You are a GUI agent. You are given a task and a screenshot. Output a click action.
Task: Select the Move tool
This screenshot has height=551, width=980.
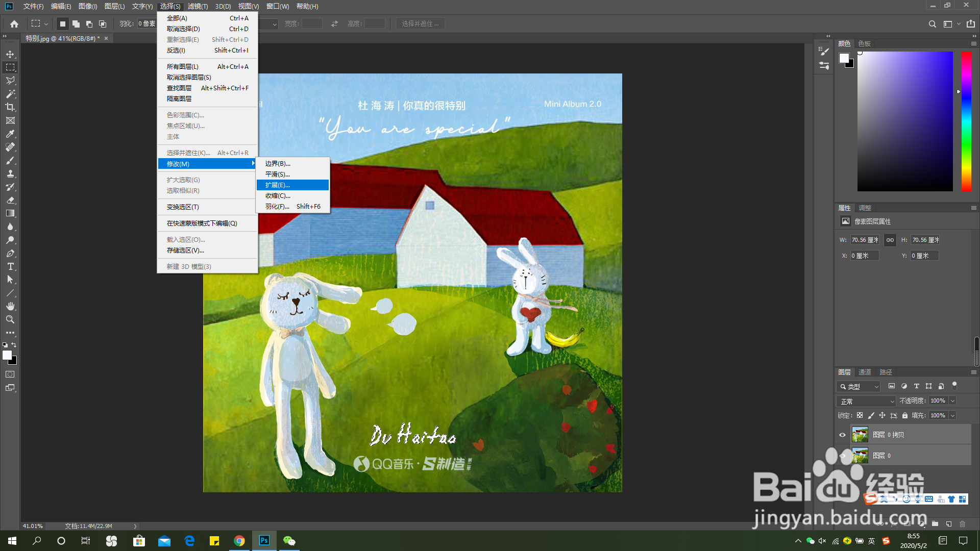tap(10, 54)
